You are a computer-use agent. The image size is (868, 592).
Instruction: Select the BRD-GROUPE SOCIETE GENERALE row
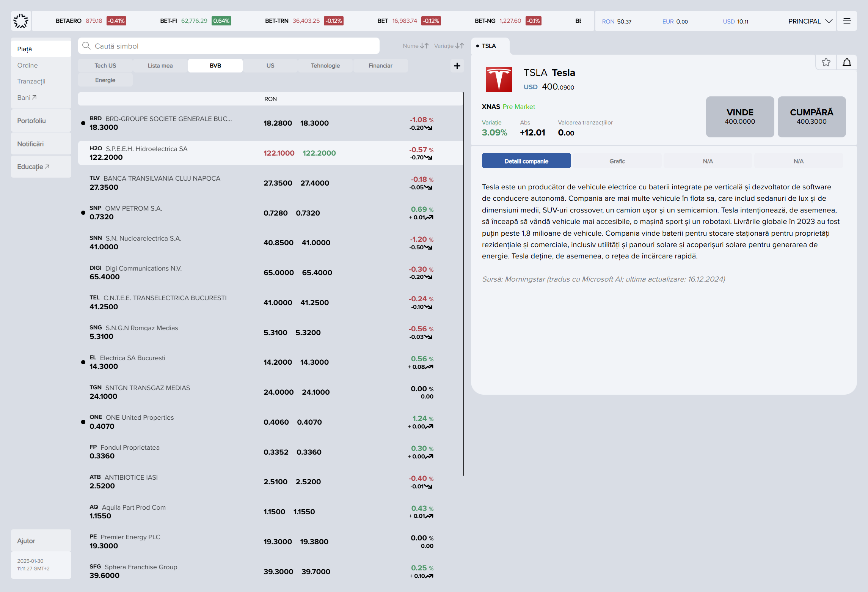coord(270,123)
